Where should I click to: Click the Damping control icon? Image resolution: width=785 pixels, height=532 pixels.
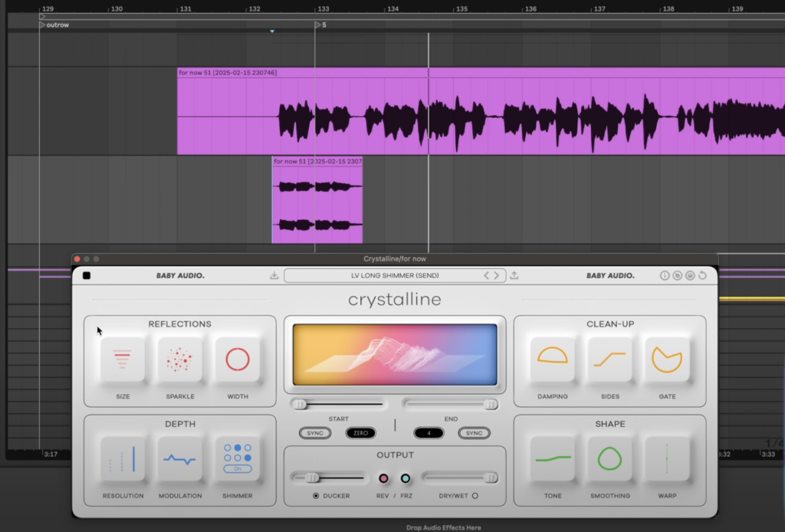pyautogui.click(x=552, y=360)
